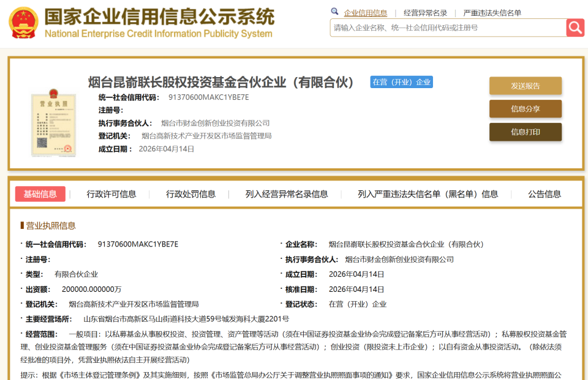Click the 在营（开业）企业 status badge
The height and width of the screenshot is (380, 588).
coord(402,82)
